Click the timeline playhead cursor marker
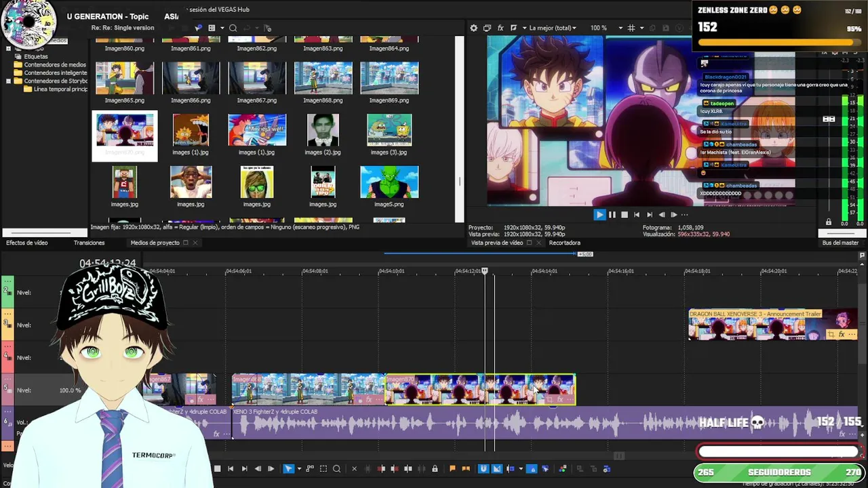868x488 pixels. tap(485, 271)
